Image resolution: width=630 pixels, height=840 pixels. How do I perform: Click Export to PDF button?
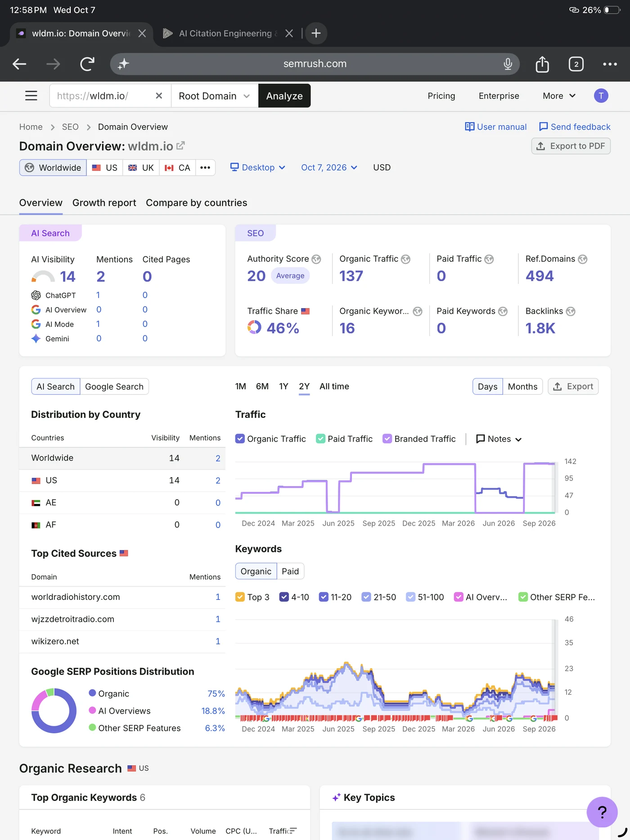click(x=571, y=146)
